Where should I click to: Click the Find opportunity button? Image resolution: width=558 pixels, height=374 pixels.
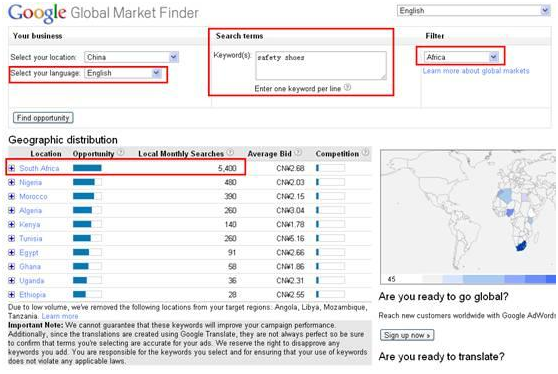point(43,118)
